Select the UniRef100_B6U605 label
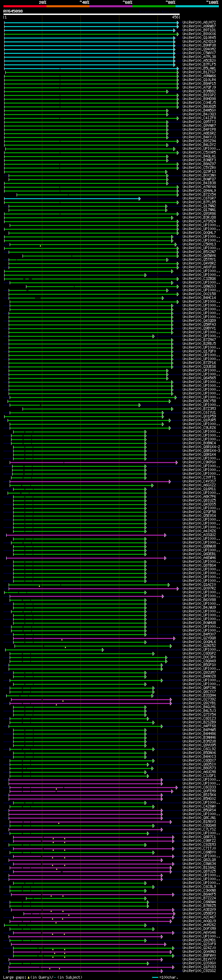The width and height of the screenshot is (222, 980). (199, 106)
